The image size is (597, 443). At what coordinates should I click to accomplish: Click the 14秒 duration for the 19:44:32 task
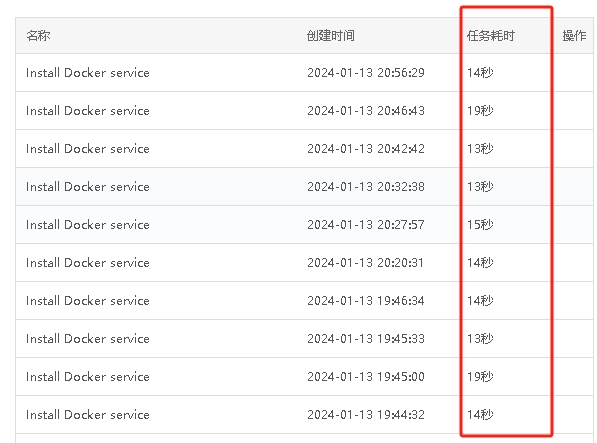[x=480, y=414]
